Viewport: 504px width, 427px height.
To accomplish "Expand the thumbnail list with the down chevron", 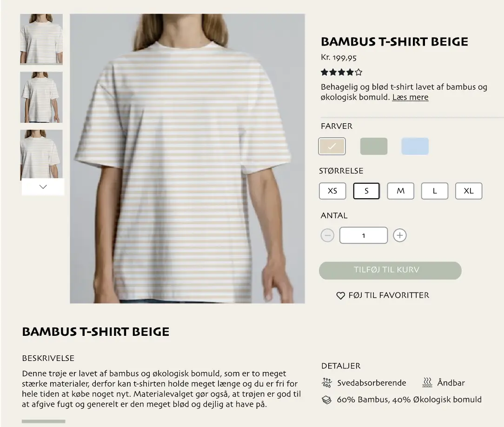I will pos(43,187).
